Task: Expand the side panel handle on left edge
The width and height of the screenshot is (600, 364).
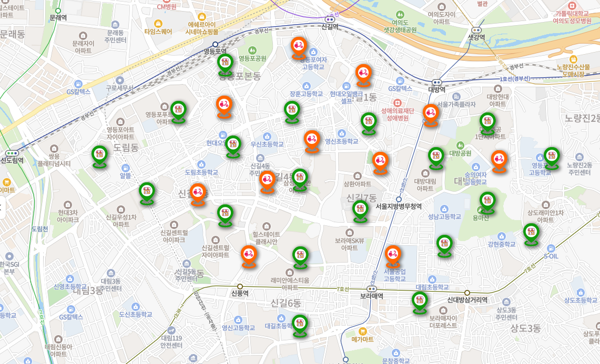Action: (x=2, y=206)
